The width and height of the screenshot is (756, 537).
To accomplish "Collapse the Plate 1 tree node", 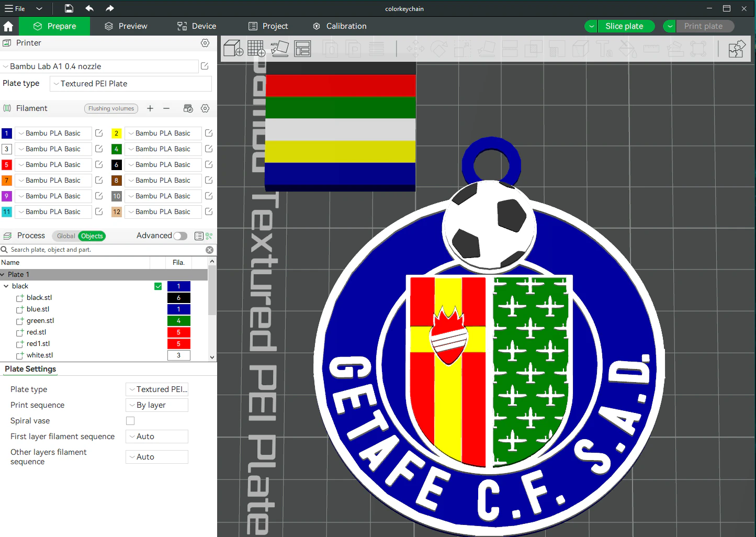I will pos(3,275).
